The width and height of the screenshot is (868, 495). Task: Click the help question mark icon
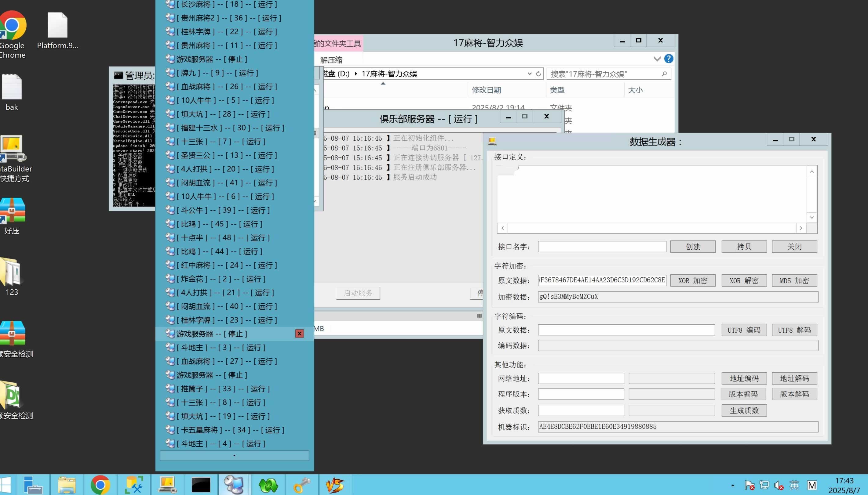(x=668, y=59)
